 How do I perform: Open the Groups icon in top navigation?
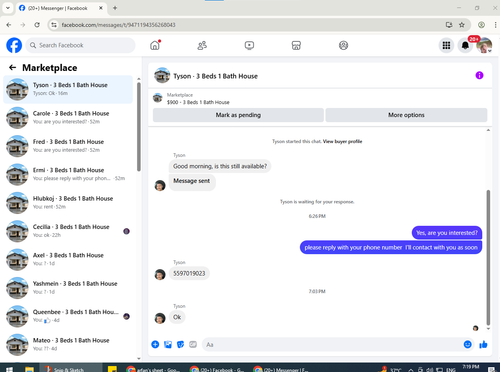(x=343, y=45)
